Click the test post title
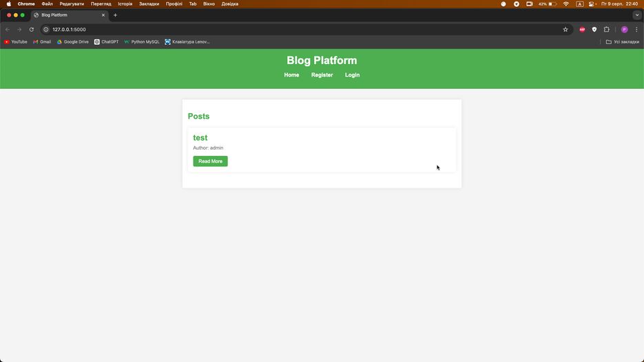The width and height of the screenshot is (644, 362). coord(200,138)
